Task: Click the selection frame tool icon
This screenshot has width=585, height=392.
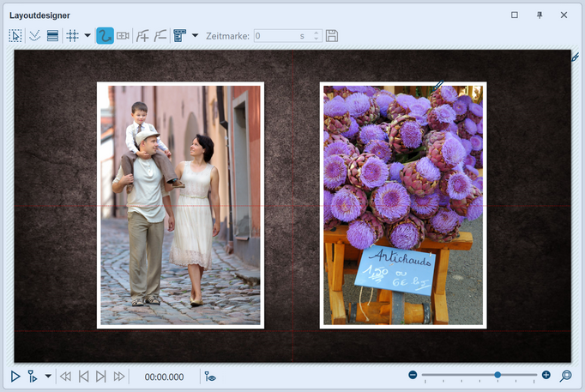Action: tap(16, 36)
